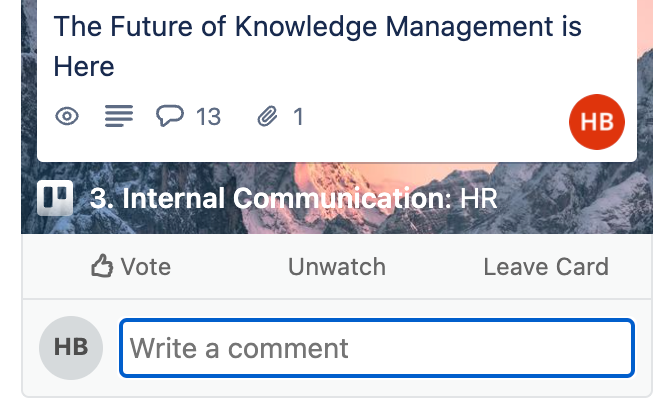Image resolution: width=672 pixels, height=412 pixels.
Task: Click the red HB member avatar
Action: (x=596, y=122)
